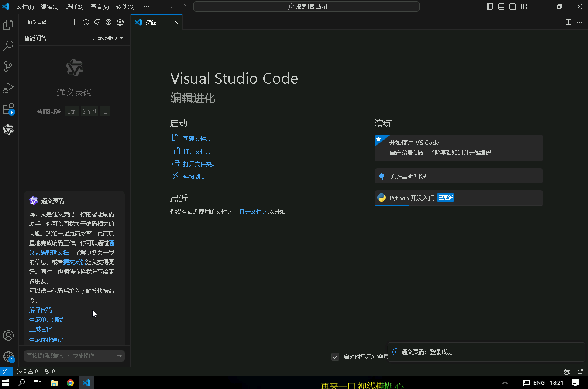
Task: Click 通义灵码：登录成功! notification
Action: pos(486,352)
